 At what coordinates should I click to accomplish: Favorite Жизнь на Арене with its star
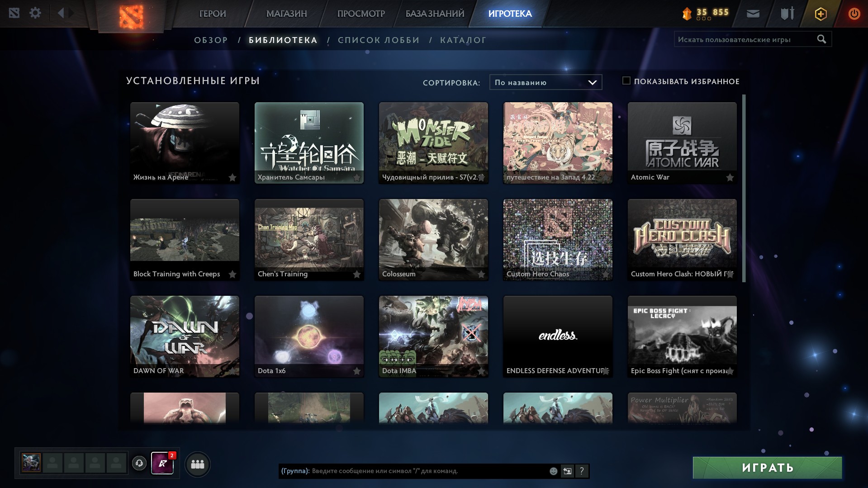232,178
